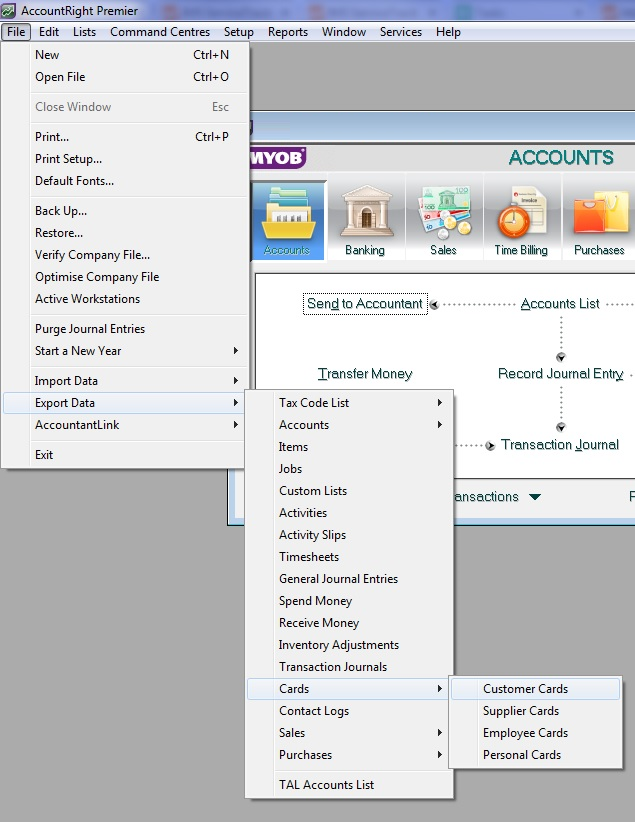Select Custom Lists export option
Image resolution: width=635 pixels, height=822 pixels.
[x=349, y=491]
